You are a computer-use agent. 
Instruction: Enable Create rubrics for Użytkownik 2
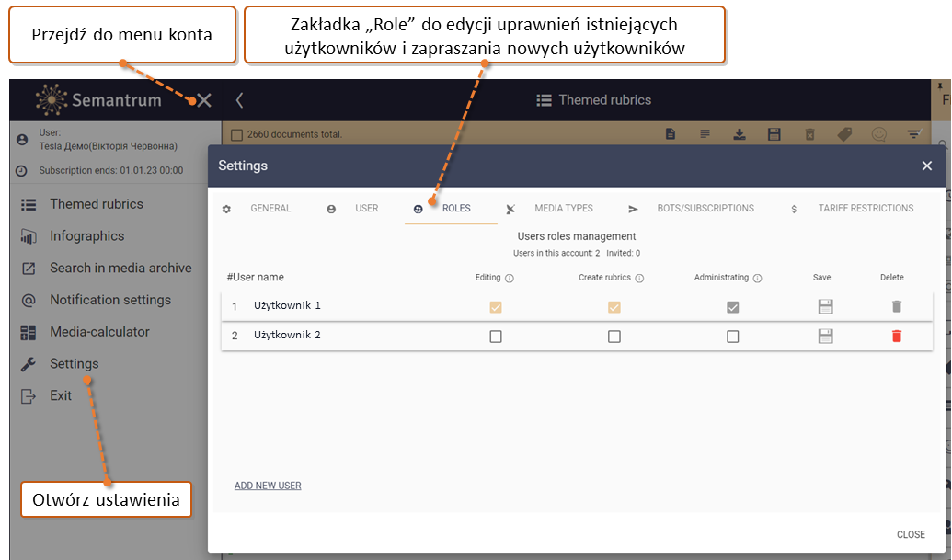[x=614, y=337]
